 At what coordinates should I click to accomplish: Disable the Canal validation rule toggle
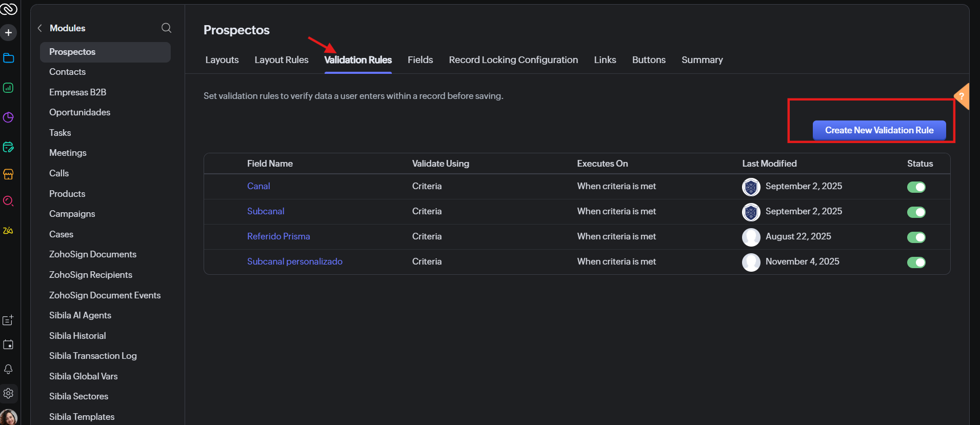click(916, 187)
